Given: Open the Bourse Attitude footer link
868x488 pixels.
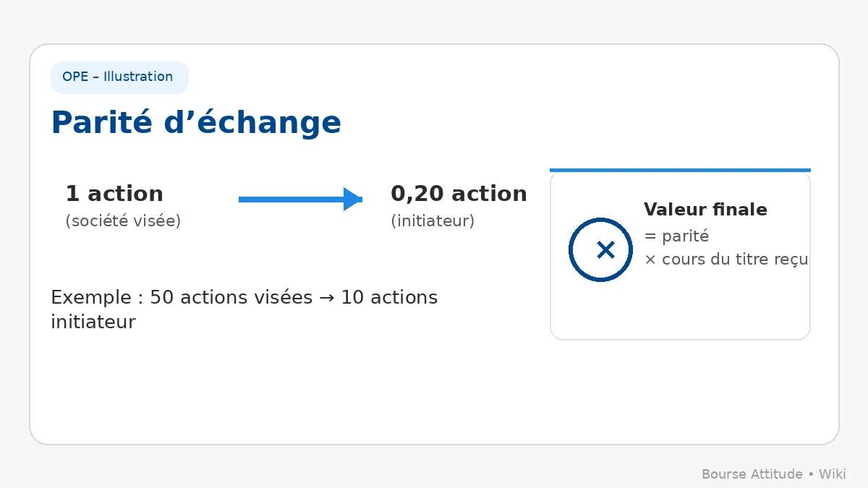Looking at the screenshot, I should (x=752, y=474).
